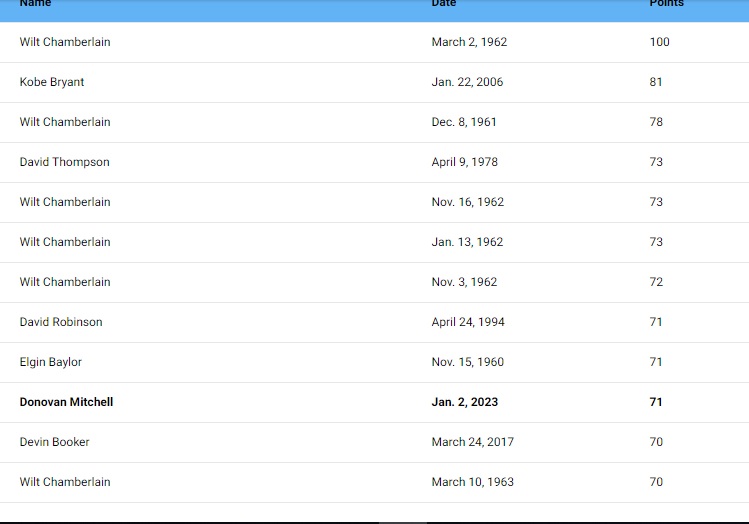The width and height of the screenshot is (749, 524).
Task: Click the Points column header
Action: point(666,4)
